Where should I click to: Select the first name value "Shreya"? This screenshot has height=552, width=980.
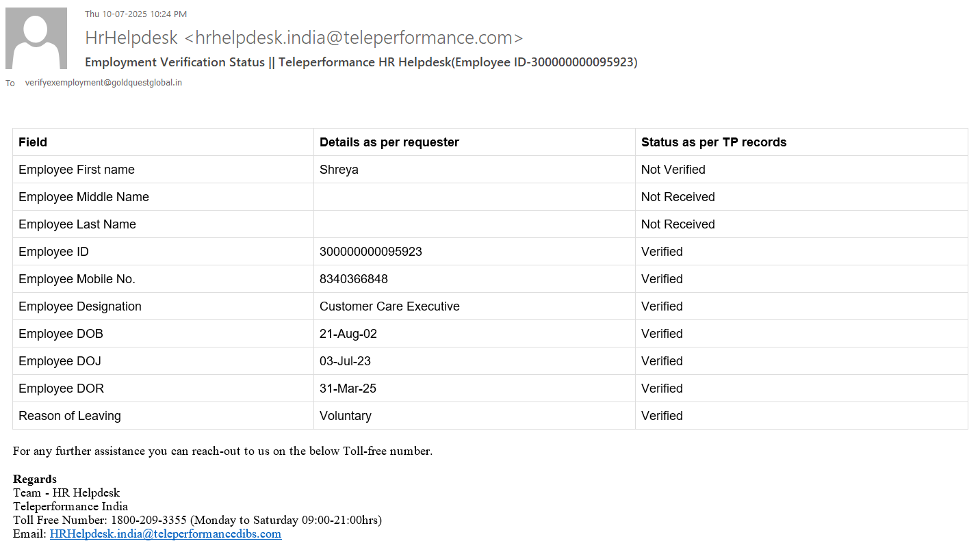[x=339, y=170]
